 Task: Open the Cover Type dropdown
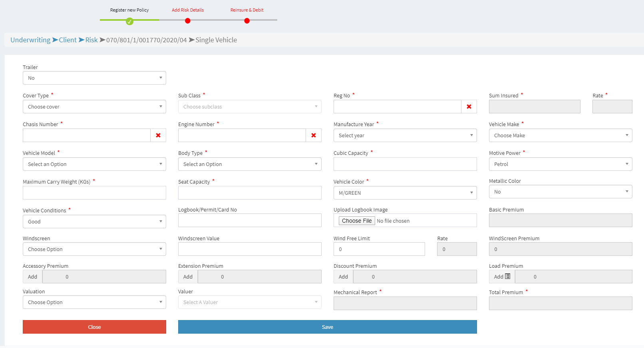click(94, 107)
